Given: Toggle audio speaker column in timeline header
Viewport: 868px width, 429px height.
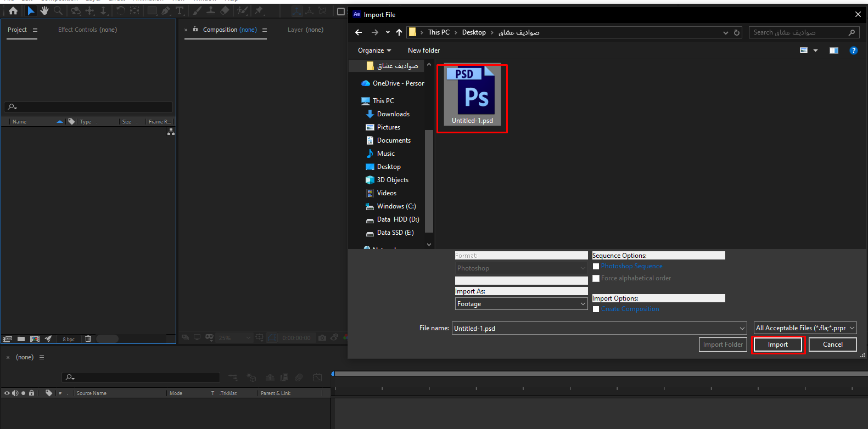Looking at the screenshot, I should click(15, 393).
